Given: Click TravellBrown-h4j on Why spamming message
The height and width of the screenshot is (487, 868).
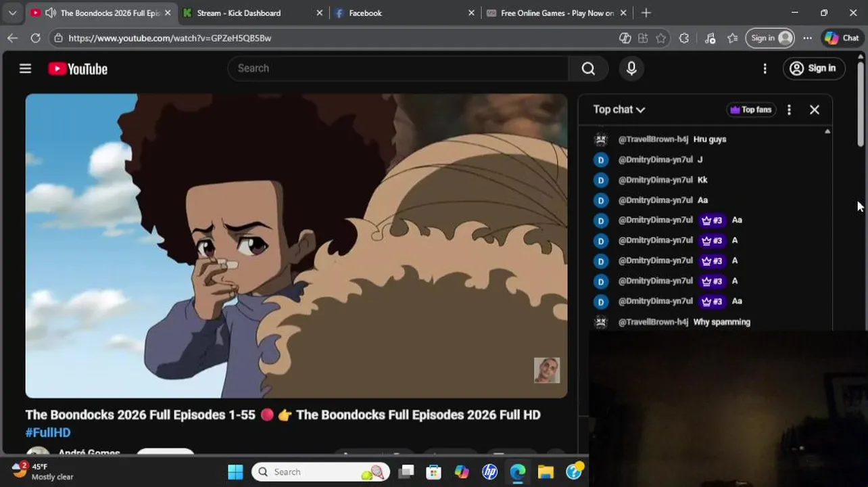Looking at the screenshot, I should click(653, 322).
